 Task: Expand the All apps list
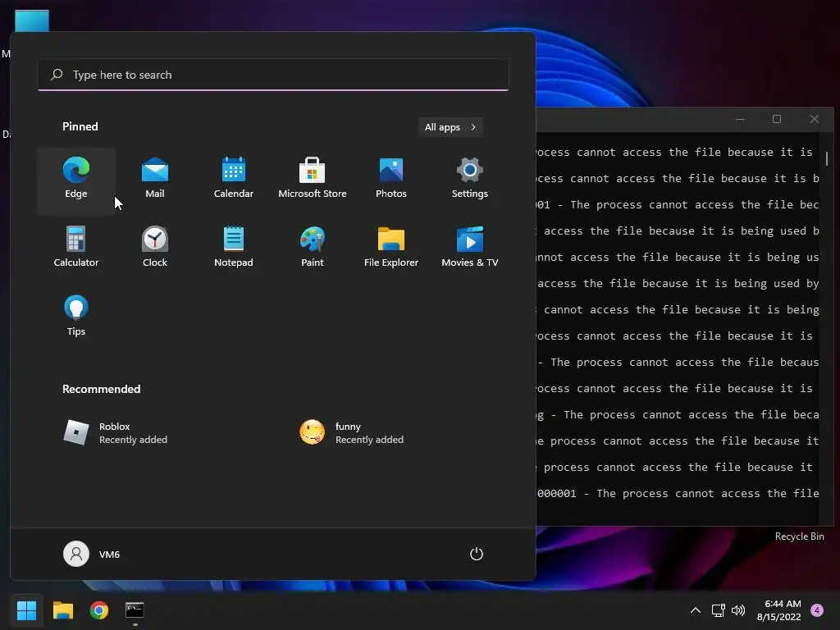tap(450, 127)
